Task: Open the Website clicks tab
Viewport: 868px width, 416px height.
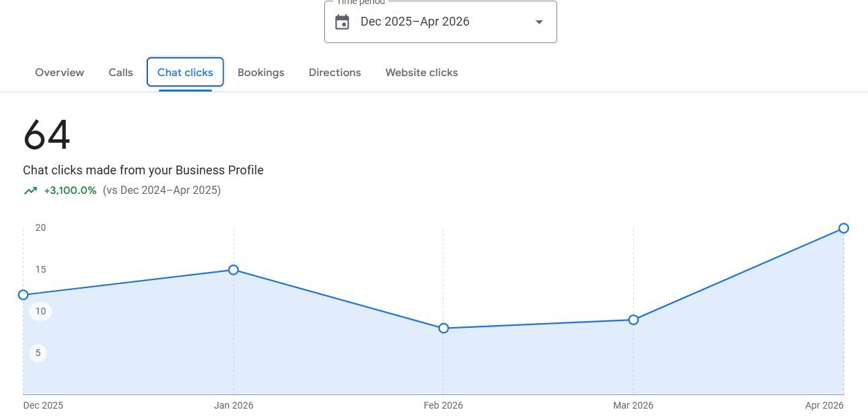Action: [x=421, y=72]
